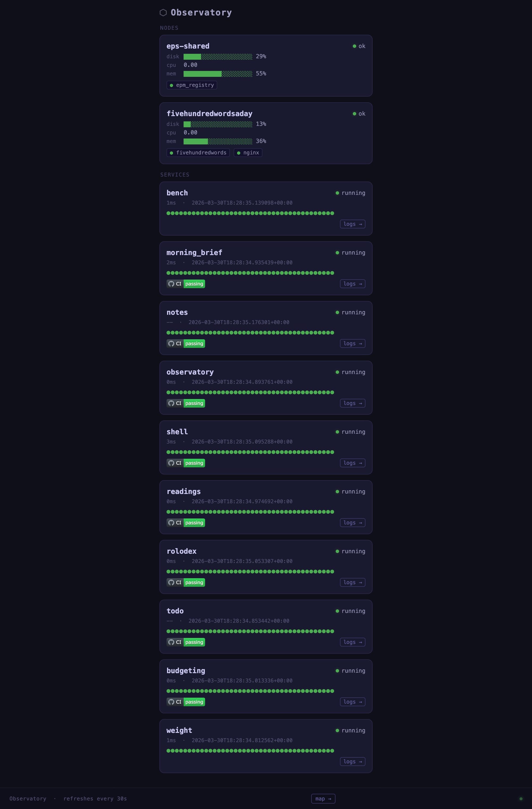Click the GitHub CI badge on shell
Viewport: 532px width, 809px height.
[x=186, y=463]
